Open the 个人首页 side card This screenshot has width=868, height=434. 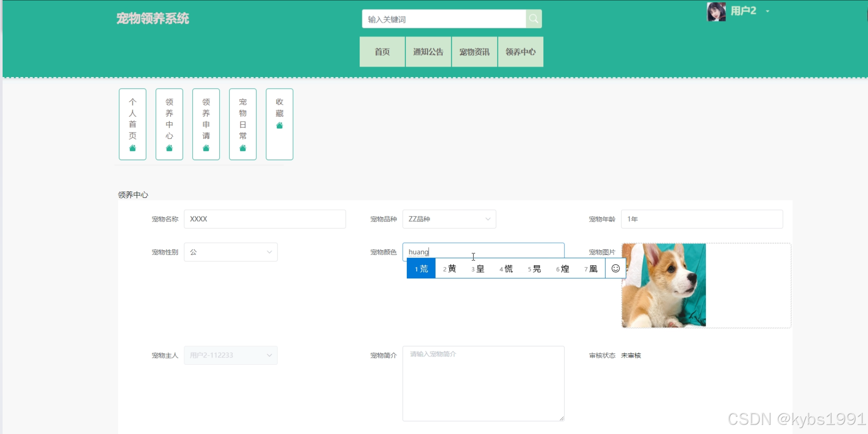click(x=133, y=124)
